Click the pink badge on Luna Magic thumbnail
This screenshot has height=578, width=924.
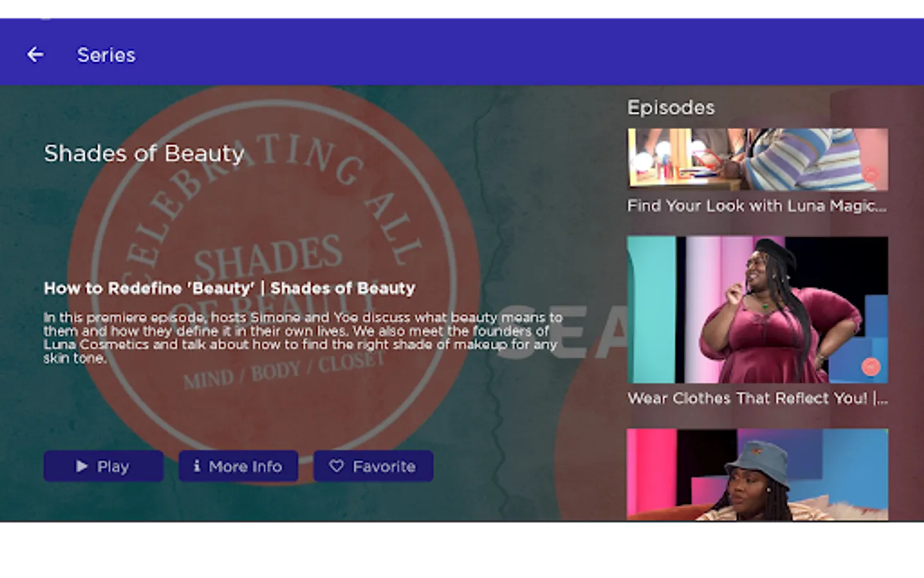click(871, 173)
